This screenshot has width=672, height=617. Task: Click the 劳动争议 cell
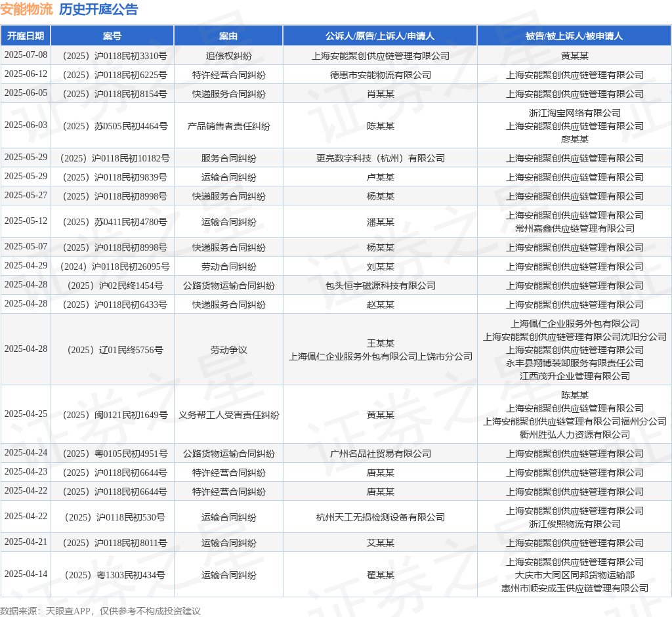click(228, 350)
